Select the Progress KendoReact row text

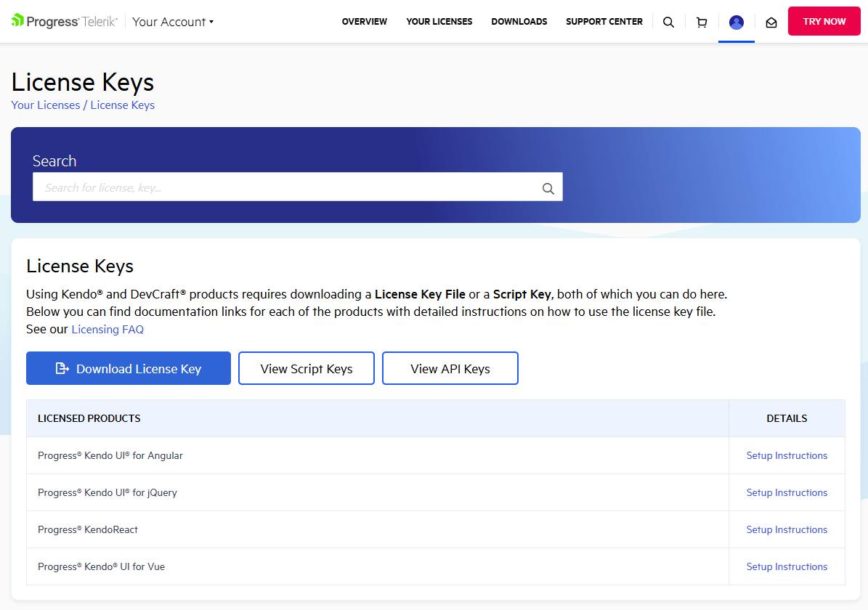tap(87, 529)
